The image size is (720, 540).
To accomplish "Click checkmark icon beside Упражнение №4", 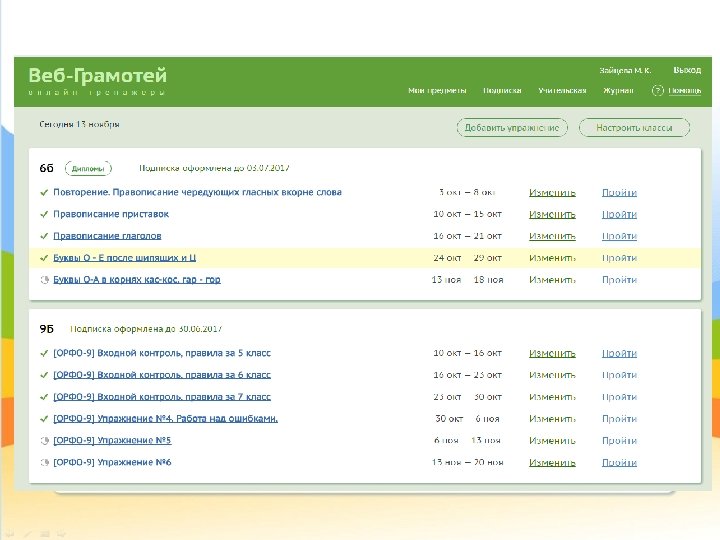I will [x=44, y=419].
